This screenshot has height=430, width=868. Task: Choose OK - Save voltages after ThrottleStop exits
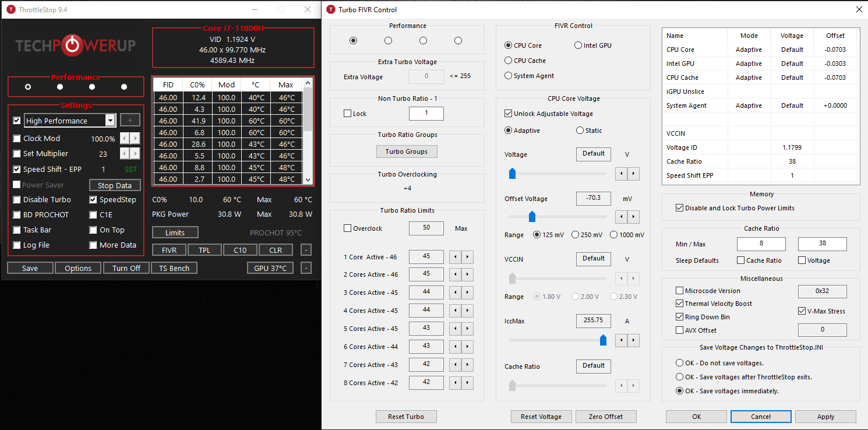point(679,377)
